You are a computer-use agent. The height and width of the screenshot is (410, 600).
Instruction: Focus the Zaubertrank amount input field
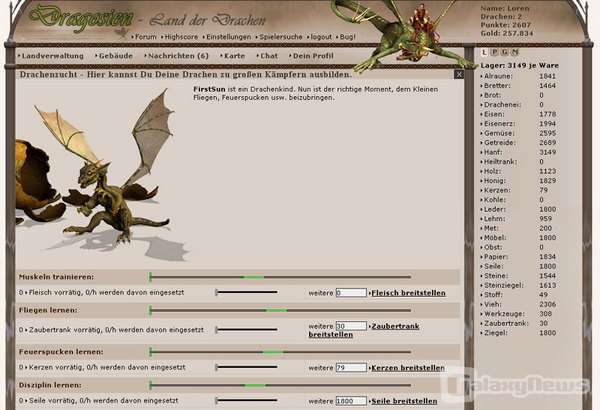351,326
